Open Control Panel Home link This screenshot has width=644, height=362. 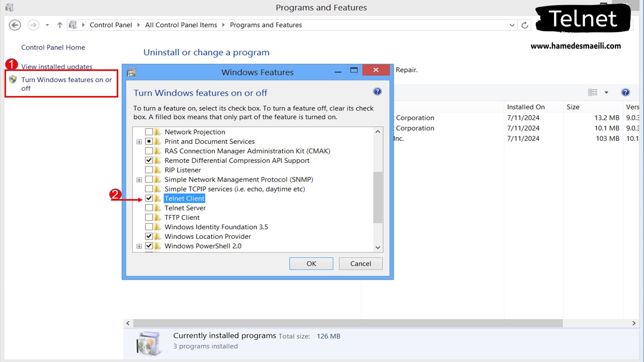click(x=53, y=47)
